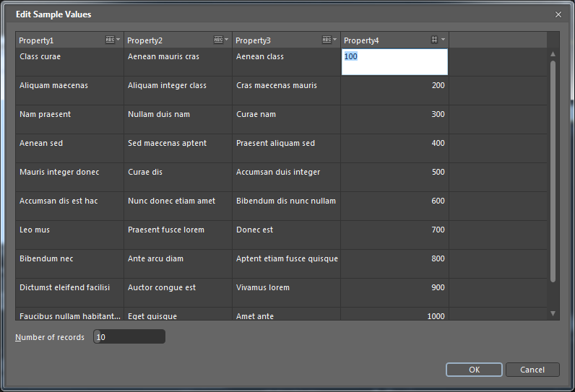Click the Cancel button
The height and width of the screenshot is (392, 575).
tap(532, 370)
